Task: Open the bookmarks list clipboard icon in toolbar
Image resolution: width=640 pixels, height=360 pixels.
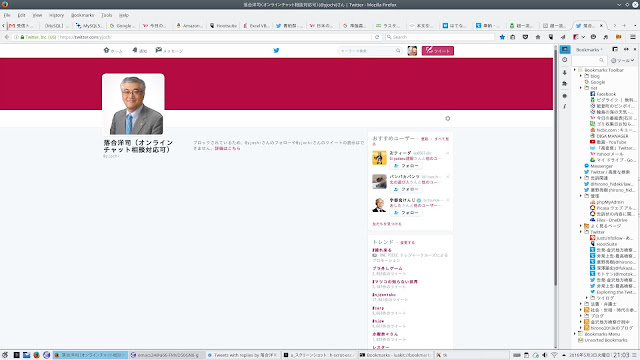Action: (513, 37)
